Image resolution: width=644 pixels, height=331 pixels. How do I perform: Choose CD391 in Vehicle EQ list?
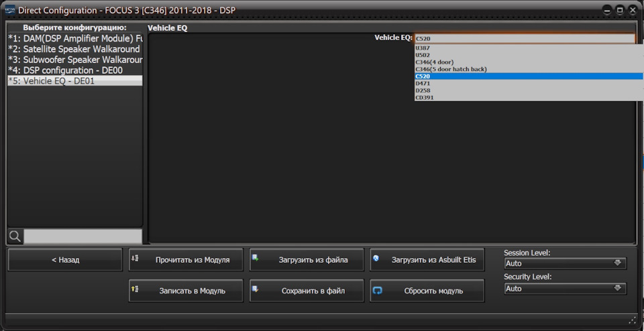pos(529,98)
